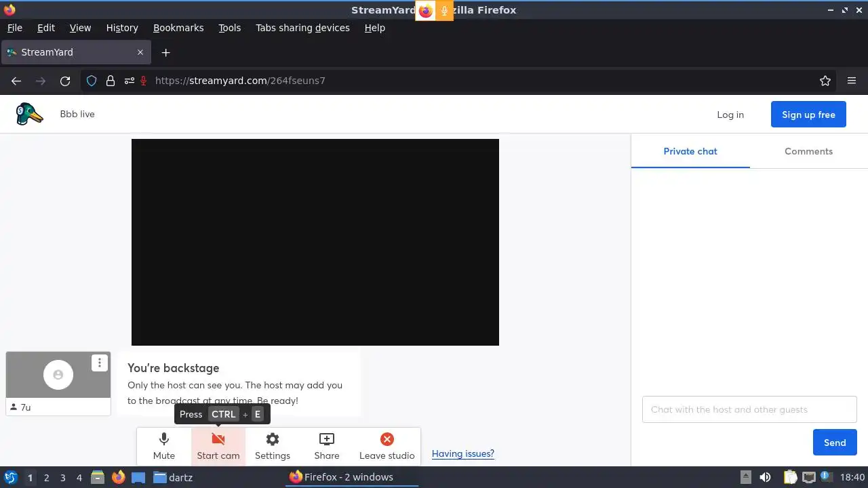Open the three-dot menu on the 7u tile
The width and height of the screenshot is (868, 488).
point(100,363)
